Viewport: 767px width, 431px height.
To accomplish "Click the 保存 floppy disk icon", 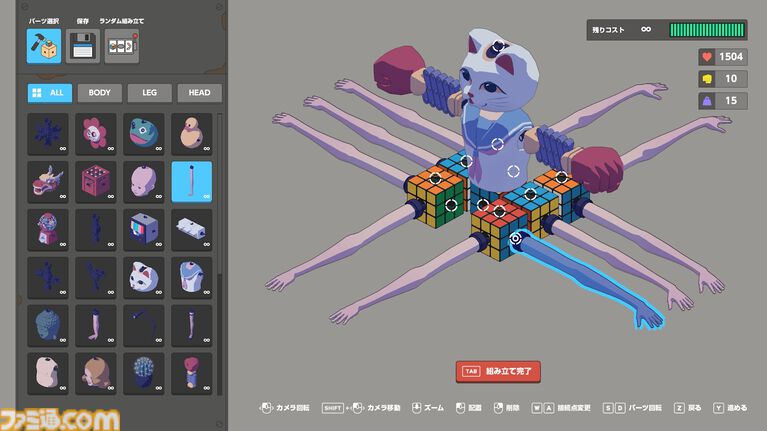I will (x=83, y=46).
